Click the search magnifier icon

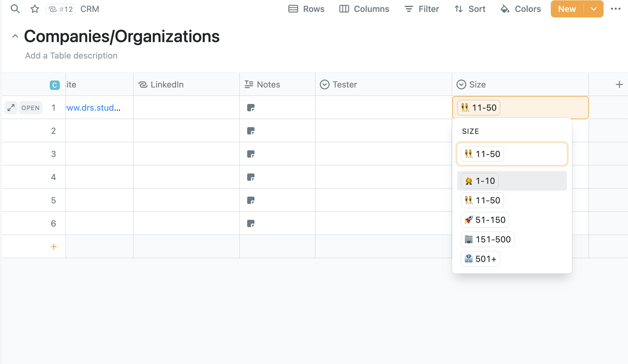[x=15, y=9]
